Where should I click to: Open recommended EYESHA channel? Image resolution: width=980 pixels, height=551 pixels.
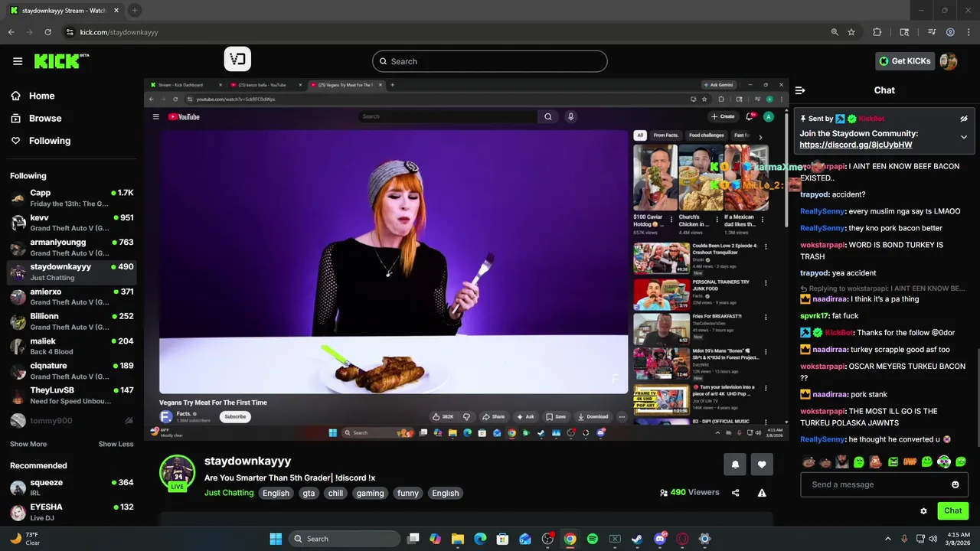(x=72, y=512)
